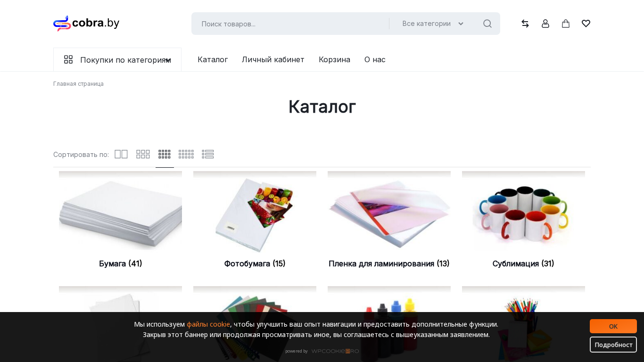Viewport: 644px width, 362px height.
Task: Switch to two-column grid view
Action: [x=121, y=154]
